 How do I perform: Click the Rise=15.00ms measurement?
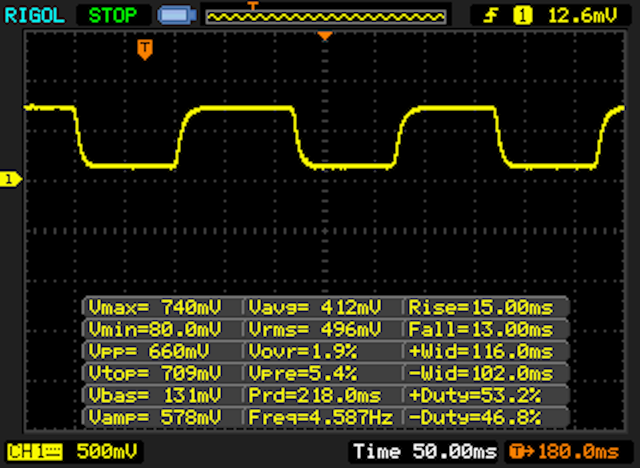pos(481,307)
